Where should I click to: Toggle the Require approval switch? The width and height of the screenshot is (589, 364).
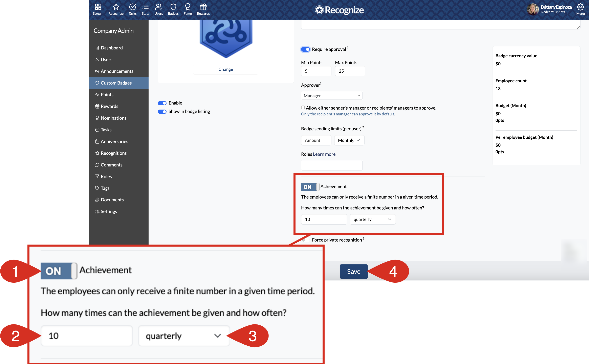point(305,49)
